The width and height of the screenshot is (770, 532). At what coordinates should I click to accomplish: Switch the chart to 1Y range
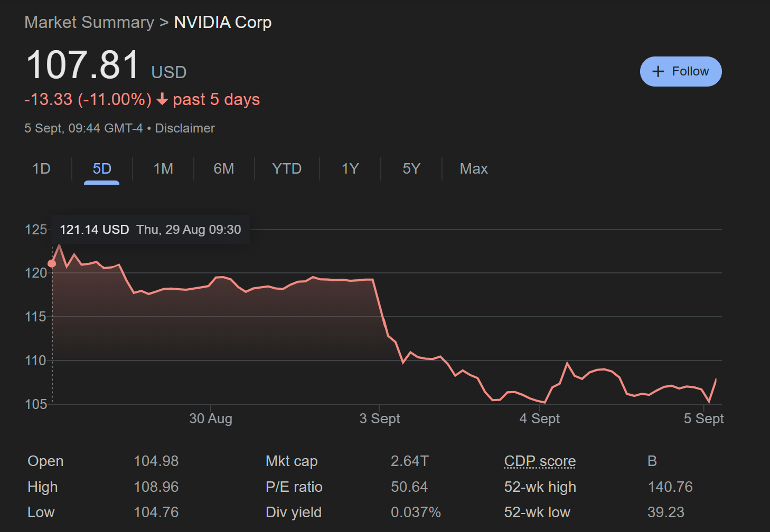coord(350,169)
